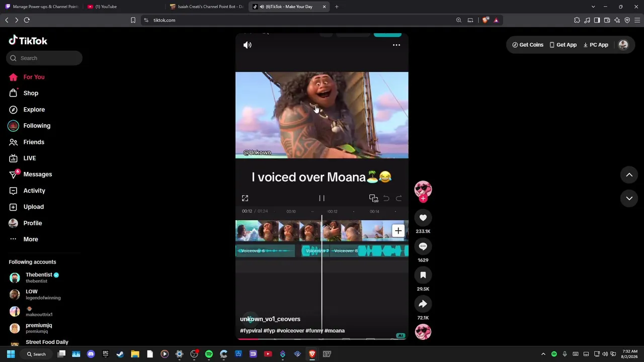Open your Profile page
This screenshot has height=362, width=644.
[x=33, y=223]
